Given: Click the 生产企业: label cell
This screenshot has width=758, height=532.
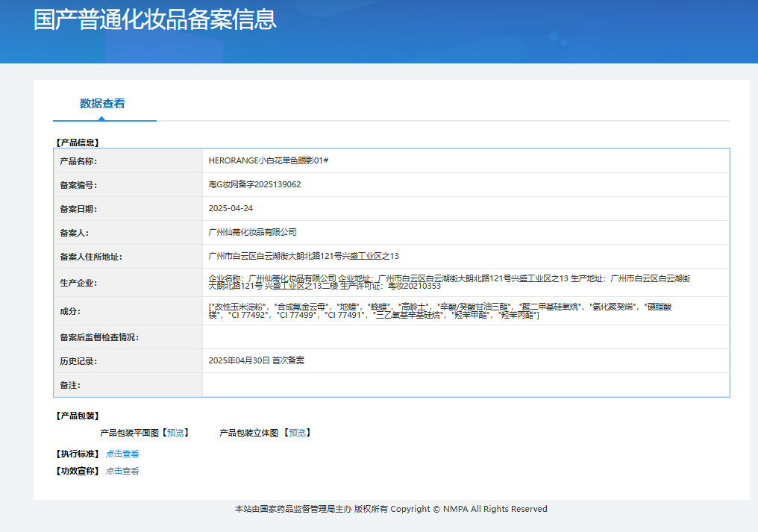Looking at the screenshot, I should click(128, 283).
